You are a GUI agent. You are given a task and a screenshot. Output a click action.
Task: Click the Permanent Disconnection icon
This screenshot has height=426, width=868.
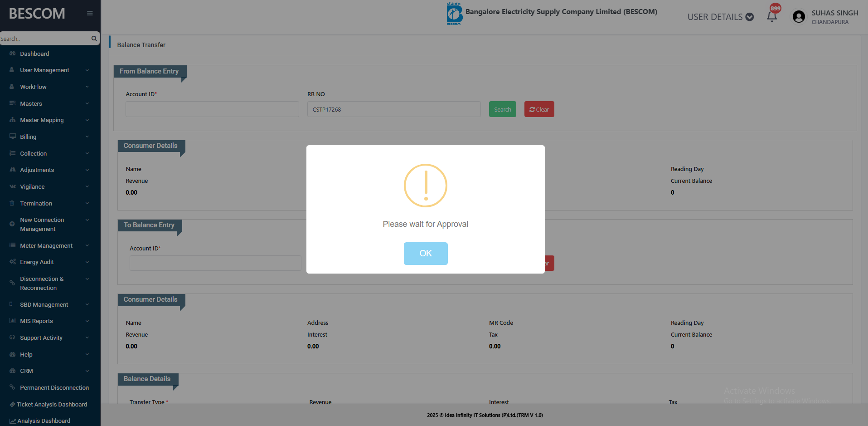(12, 387)
